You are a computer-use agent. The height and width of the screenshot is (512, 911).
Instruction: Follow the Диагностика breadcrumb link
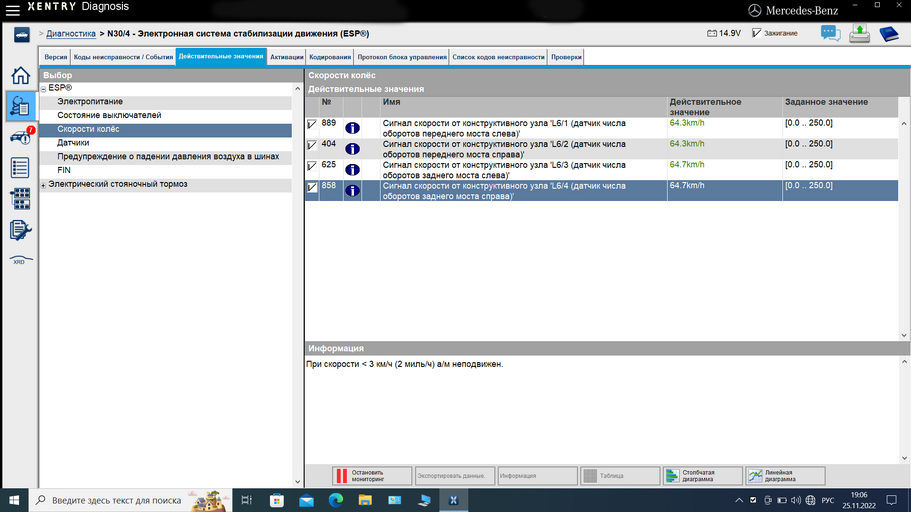coord(71,34)
